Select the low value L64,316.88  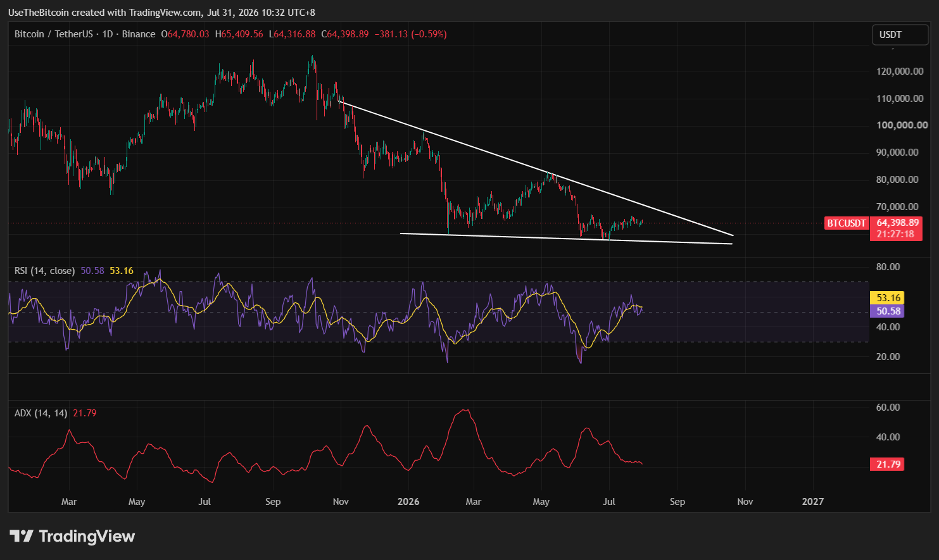click(x=293, y=34)
